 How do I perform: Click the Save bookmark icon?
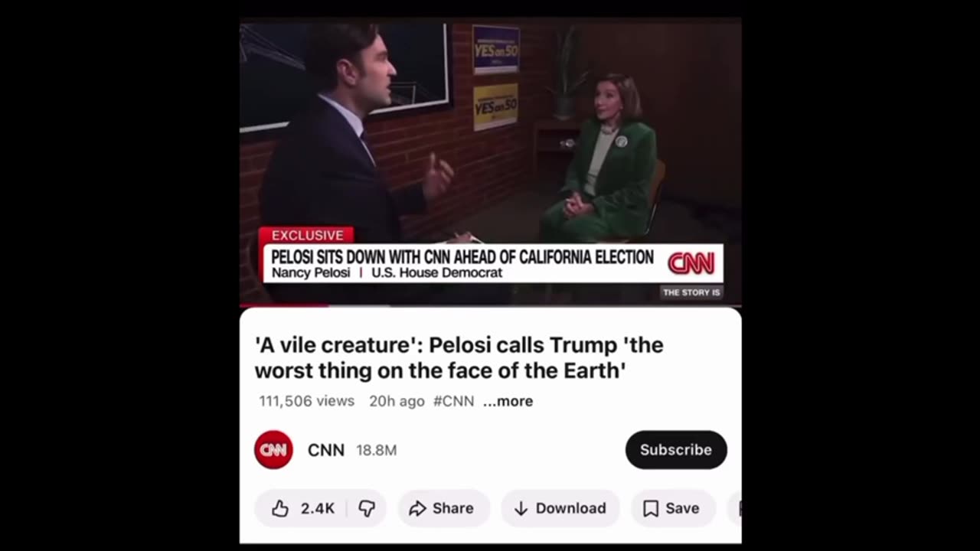pos(651,508)
